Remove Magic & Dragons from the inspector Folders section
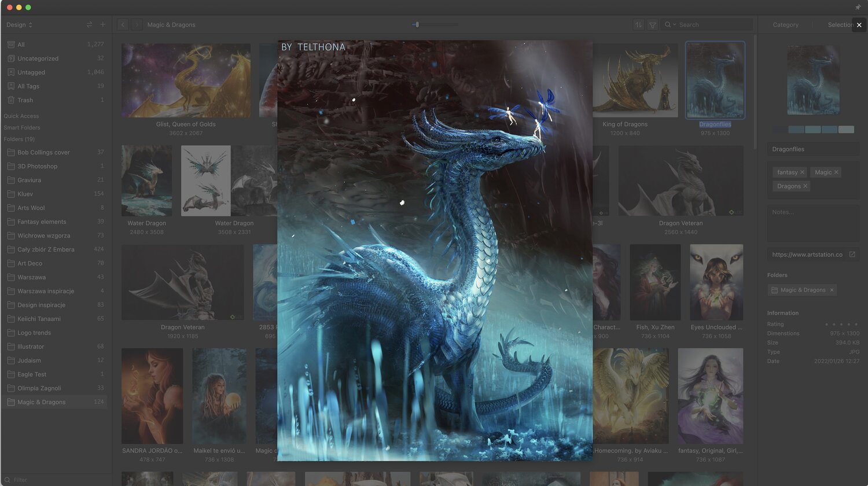 832,290
